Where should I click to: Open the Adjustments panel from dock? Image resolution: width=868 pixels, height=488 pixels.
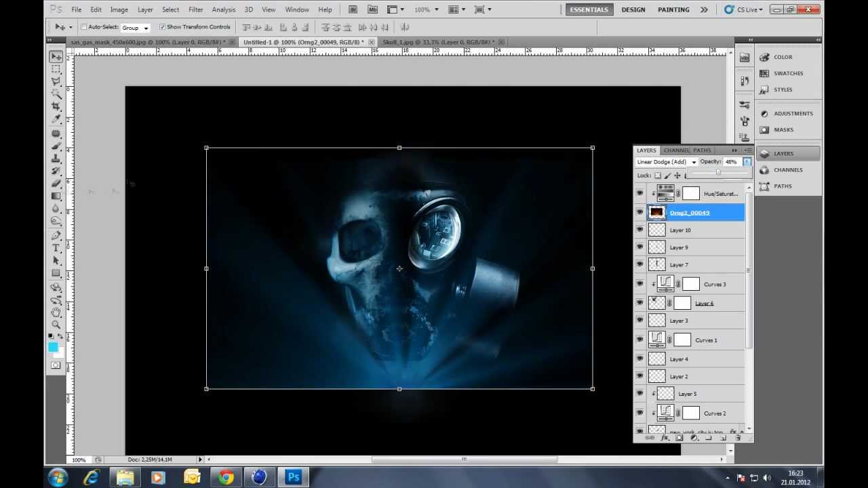(787, 113)
